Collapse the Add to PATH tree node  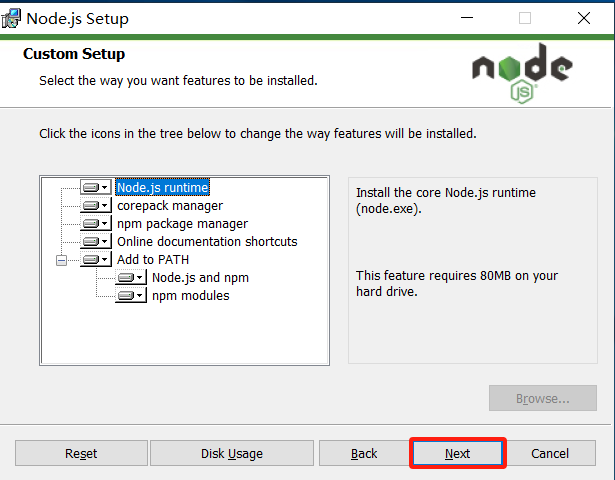point(61,260)
